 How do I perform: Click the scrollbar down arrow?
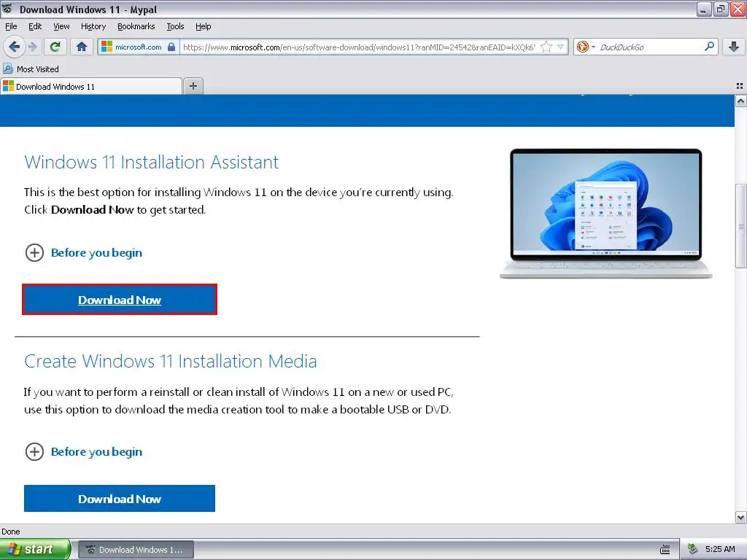(x=740, y=517)
